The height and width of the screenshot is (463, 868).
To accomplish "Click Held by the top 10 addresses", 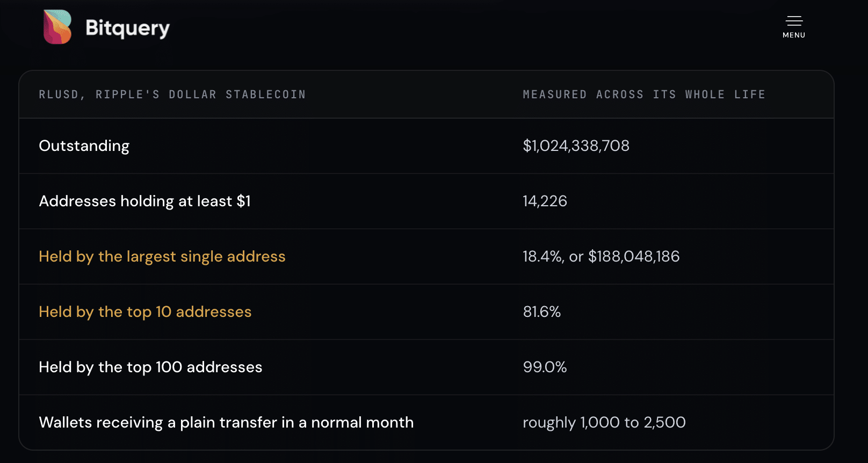I will pos(145,312).
